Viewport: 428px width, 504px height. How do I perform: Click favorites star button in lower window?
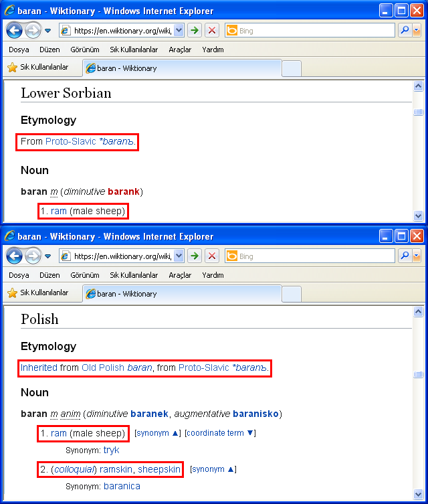[38, 292]
